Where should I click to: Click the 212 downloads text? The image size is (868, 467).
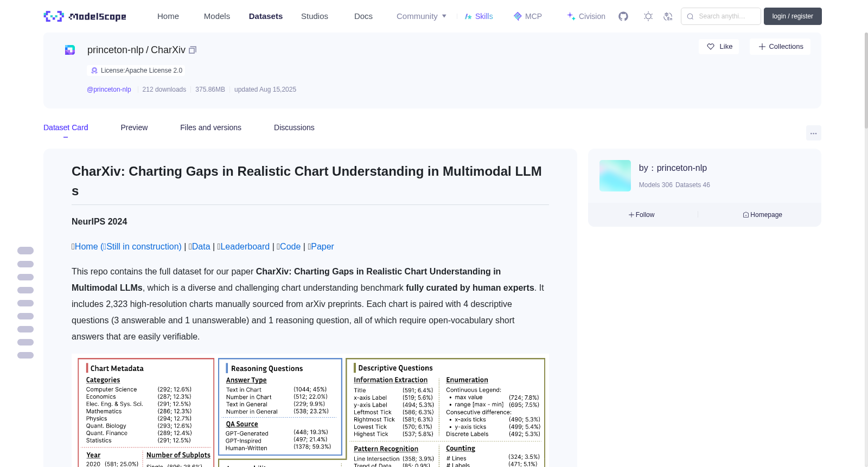coord(164,89)
